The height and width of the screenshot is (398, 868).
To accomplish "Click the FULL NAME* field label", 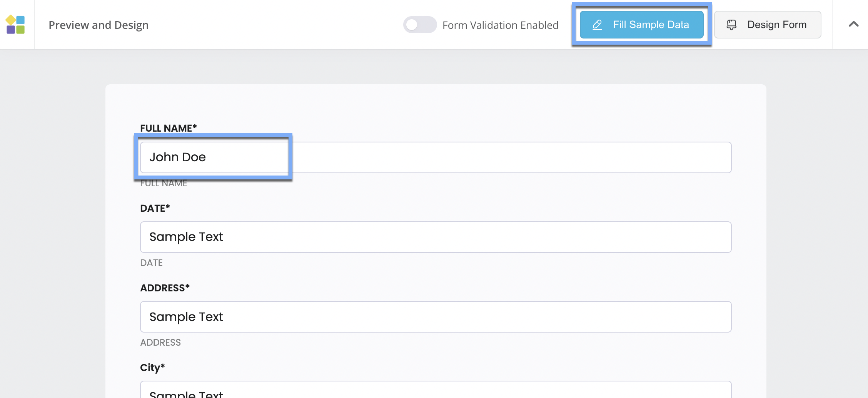I will (168, 127).
